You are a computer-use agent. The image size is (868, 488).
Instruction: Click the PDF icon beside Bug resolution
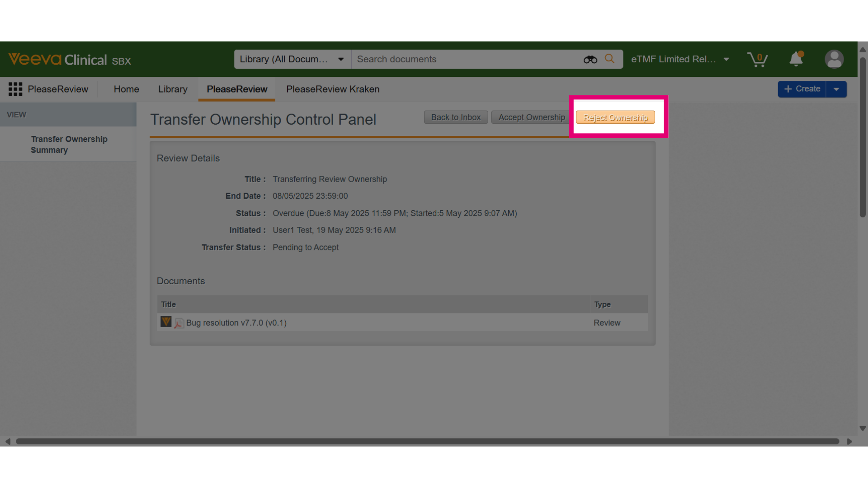pos(179,323)
